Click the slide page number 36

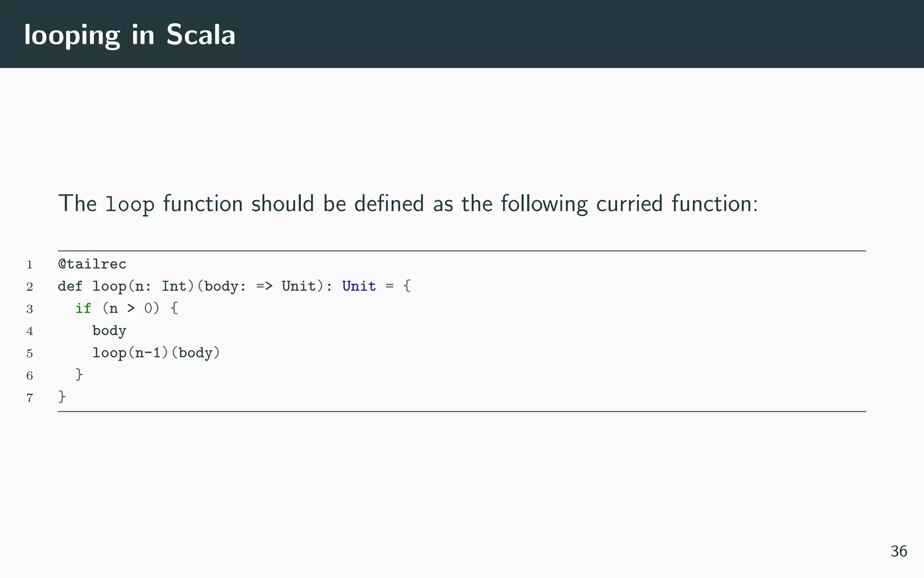click(x=898, y=551)
